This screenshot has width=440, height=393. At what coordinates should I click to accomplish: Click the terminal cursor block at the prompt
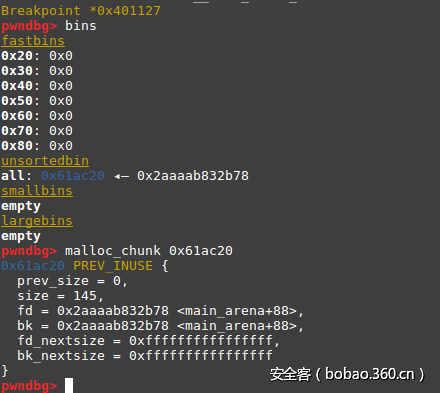pyautogui.click(x=69, y=385)
